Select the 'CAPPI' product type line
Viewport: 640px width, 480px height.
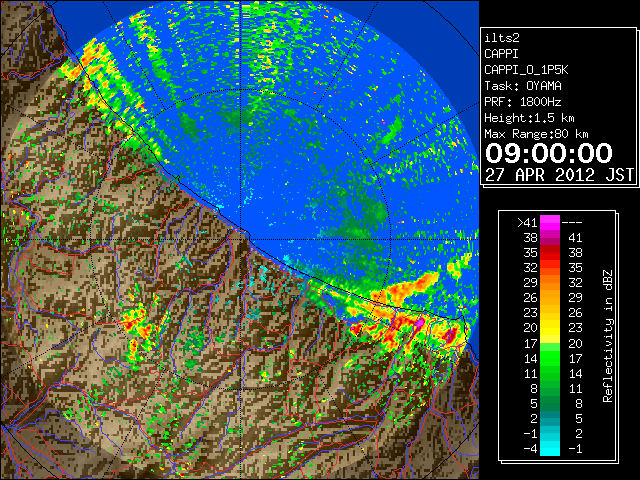(501, 54)
